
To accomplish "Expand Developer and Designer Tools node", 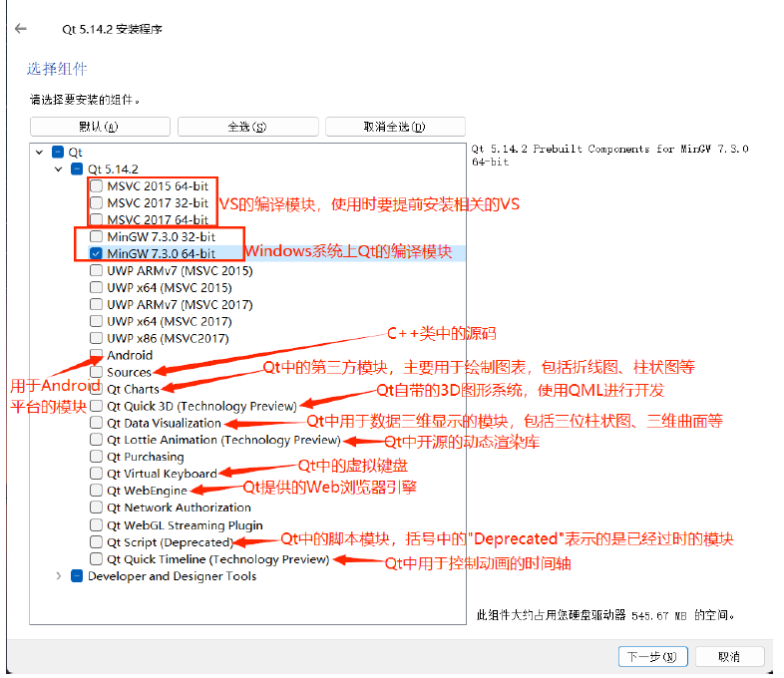I will pos(59,576).
